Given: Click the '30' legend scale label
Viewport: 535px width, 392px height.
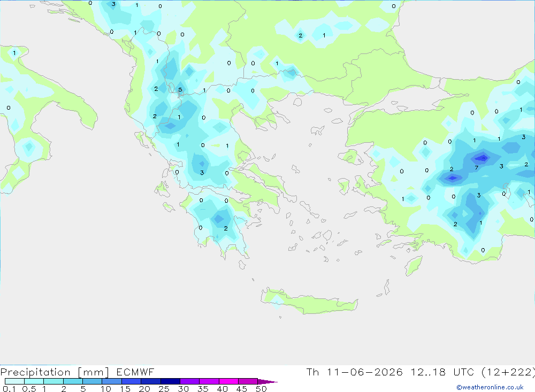Looking at the screenshot, I should [x=184, y=389].
